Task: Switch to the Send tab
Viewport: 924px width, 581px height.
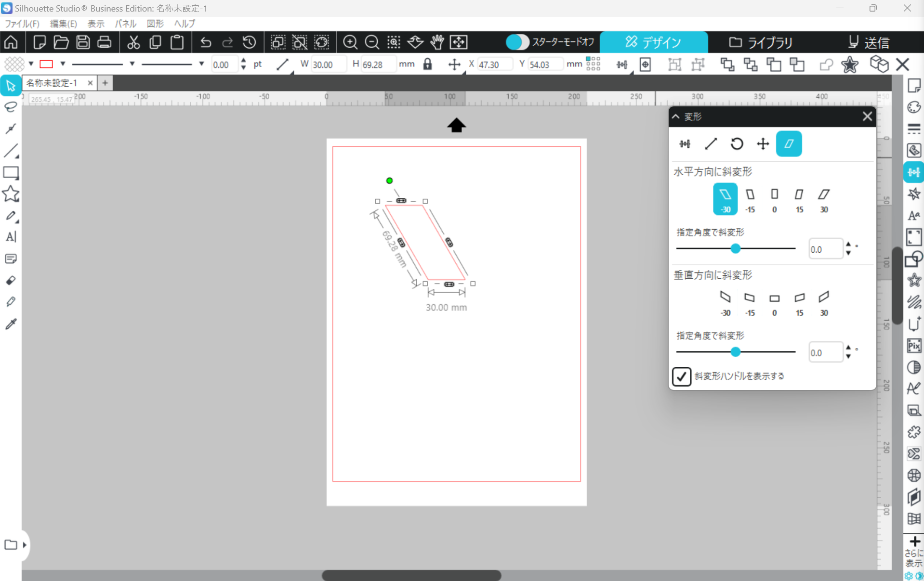Action: click(x=869, y=42)
